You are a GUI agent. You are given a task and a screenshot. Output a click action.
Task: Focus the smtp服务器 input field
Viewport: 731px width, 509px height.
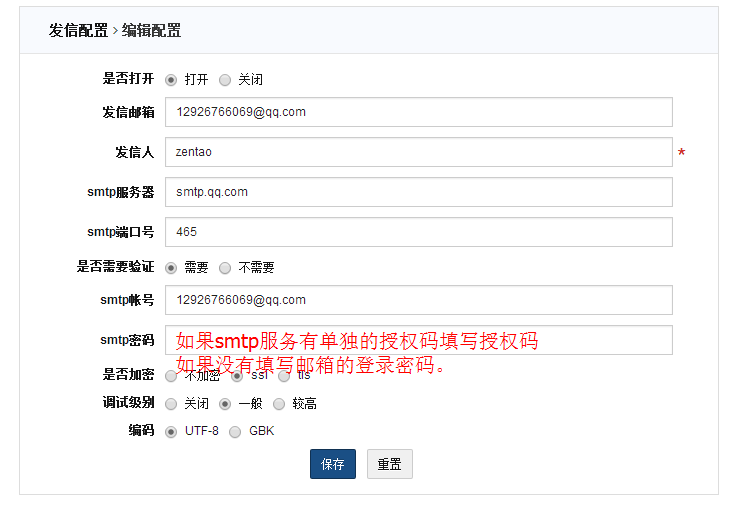coord(418,192)
